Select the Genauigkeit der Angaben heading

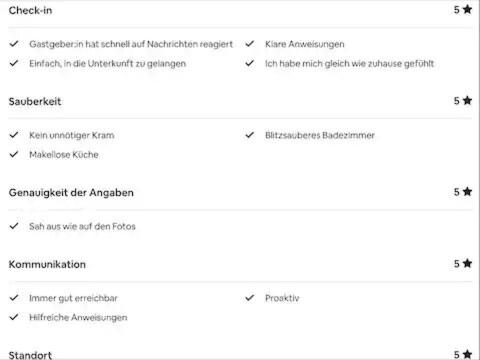(x=71, y=193)
